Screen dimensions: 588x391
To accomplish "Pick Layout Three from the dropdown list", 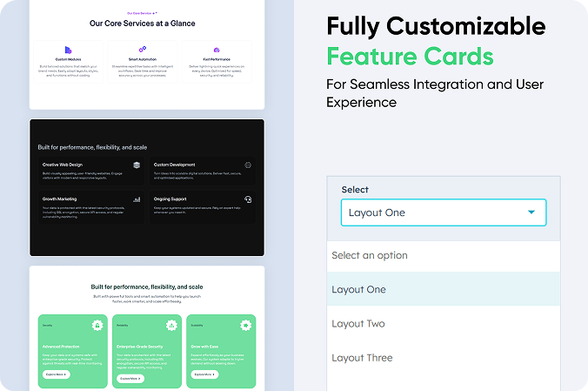I will (x=444, y=358).
